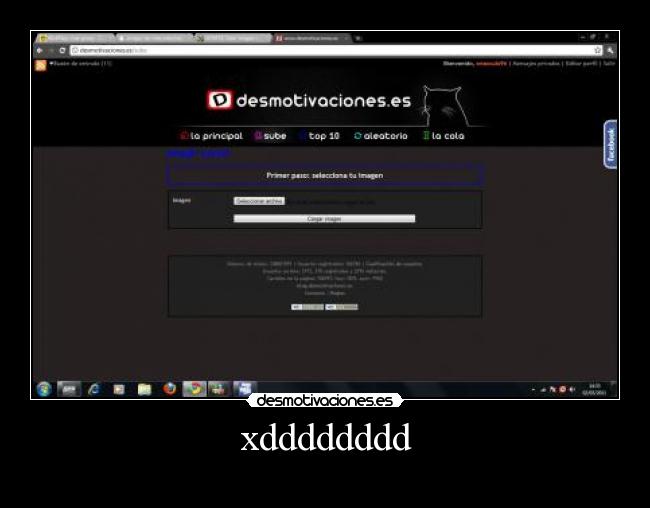Open the browser wrench settings menu
Viewport: 650px width, 508px height.
(610, 50)
